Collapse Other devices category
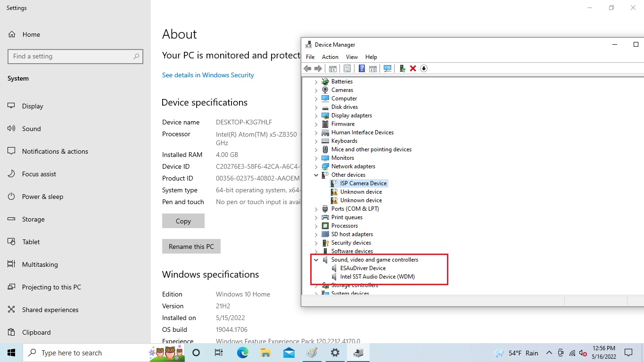The height and width of the screenshot is (362, 644). tap(316, 175)
